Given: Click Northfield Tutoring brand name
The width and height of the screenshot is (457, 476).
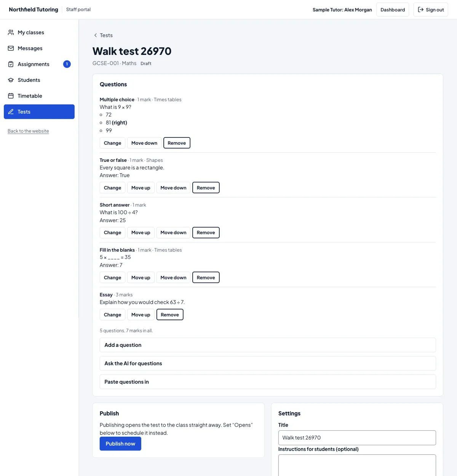Looking at the screenshot, I should (34, 10).
